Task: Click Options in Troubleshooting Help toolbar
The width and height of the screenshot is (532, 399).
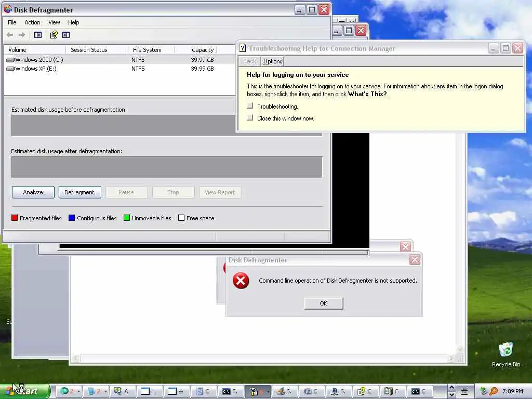Action: tap(272, 61)
